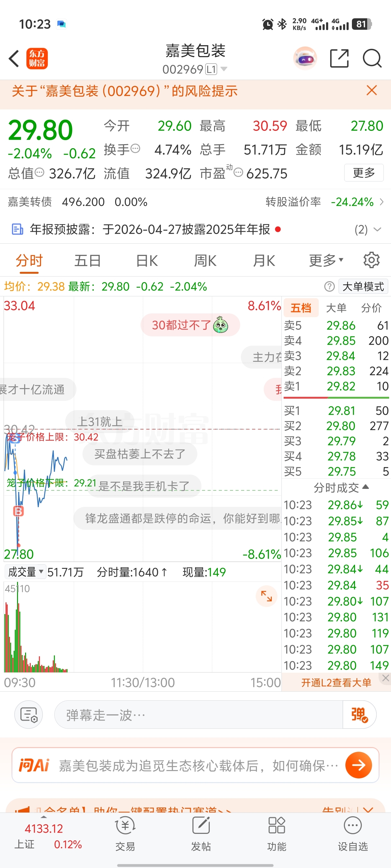Tap 卖1 price 29.82 row
Screen dimensions: 391x868
tap(336, 386)
